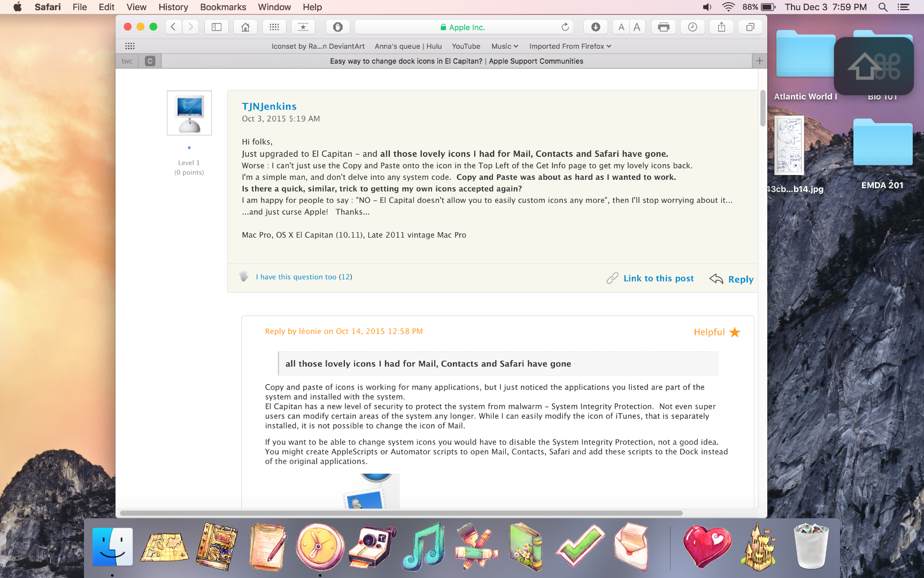Open the Safari menu
Screen dimensions: 924x578
[48, 7]
